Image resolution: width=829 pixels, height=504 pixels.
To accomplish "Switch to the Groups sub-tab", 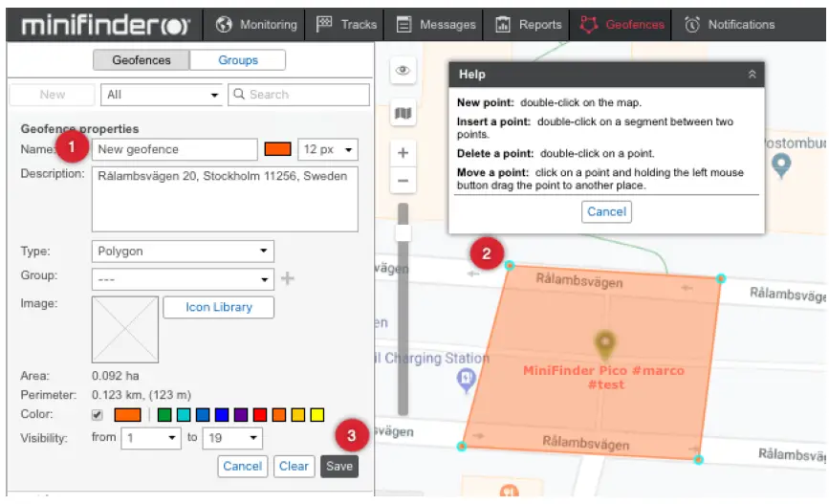I will tap(238, 60).
